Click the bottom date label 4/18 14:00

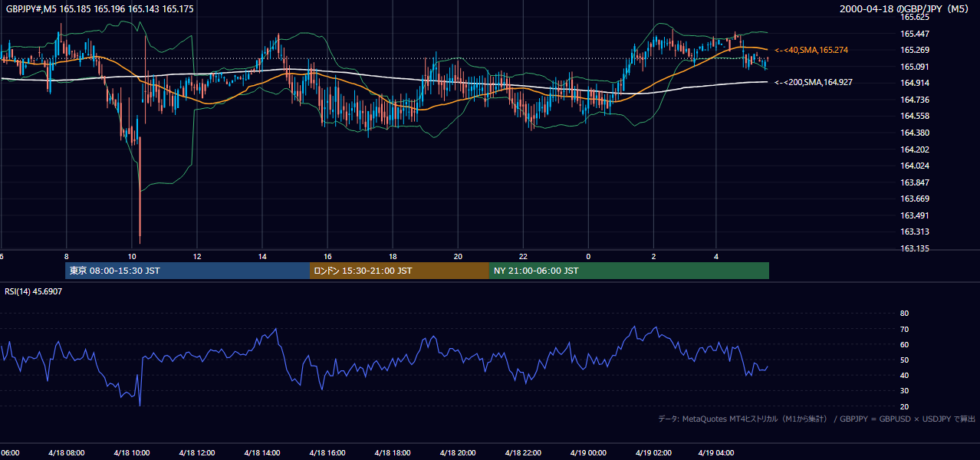coord(262,454)
